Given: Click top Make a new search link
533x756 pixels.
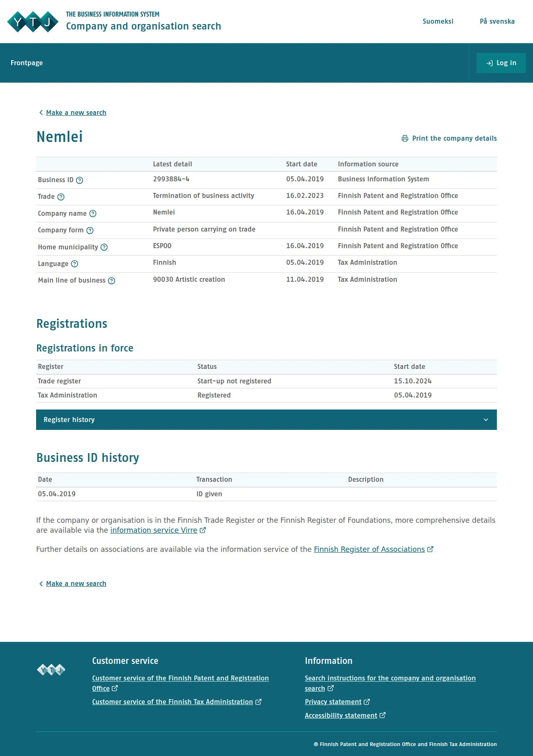Looking at the screenshot, I should (76, 112).
